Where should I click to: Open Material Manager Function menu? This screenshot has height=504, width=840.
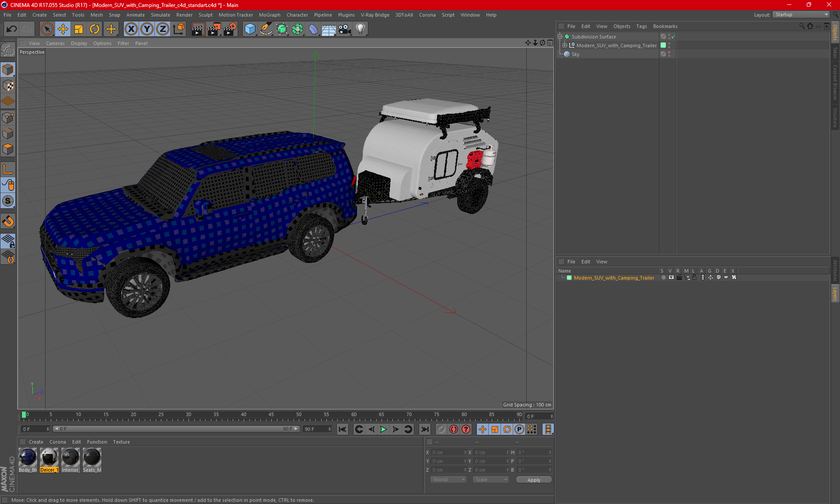[x=97, y=442]
